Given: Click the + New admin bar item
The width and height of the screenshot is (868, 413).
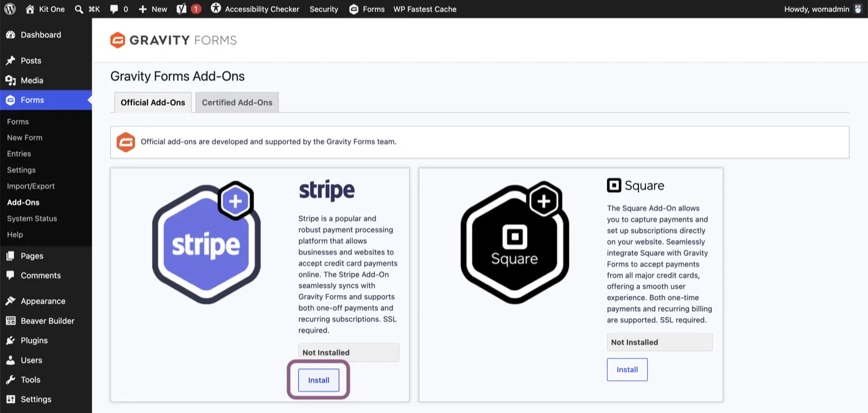Looking at the screenshot, I should 153,9.
